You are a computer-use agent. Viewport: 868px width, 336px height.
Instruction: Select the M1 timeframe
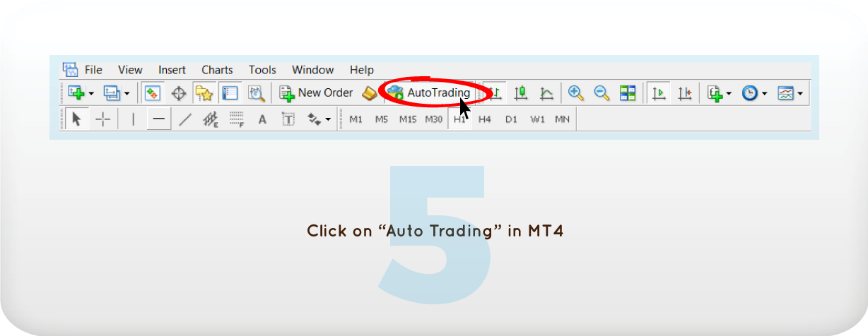click(356, 119)
